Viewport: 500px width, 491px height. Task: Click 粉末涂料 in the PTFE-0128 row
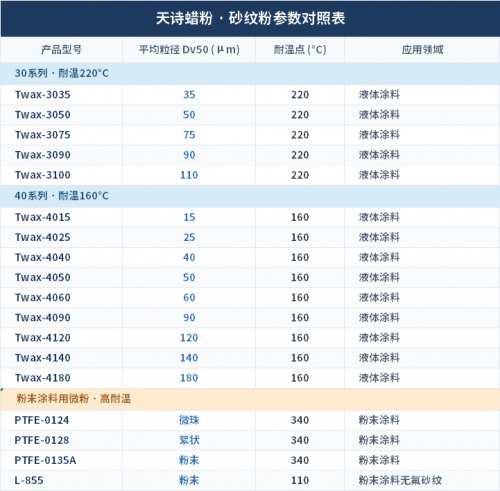point(379,440)
